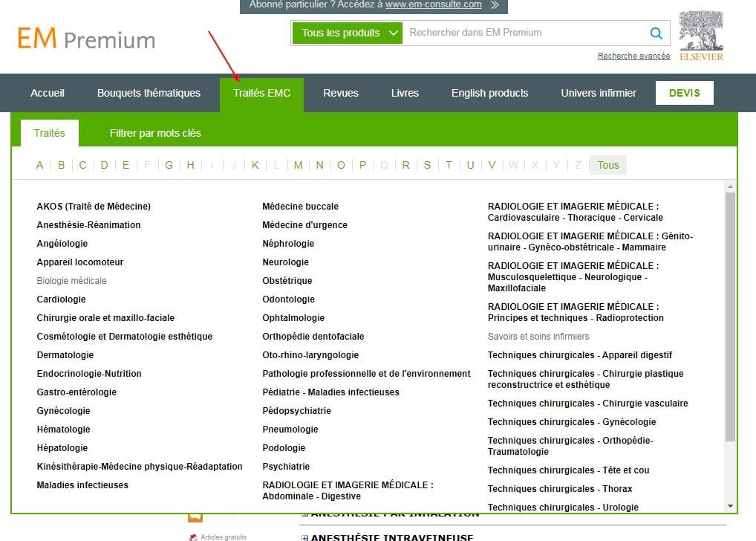756x541 pixels.
Task: Open the Bouquets thématiques menu
Action: (x=149, y=93)
